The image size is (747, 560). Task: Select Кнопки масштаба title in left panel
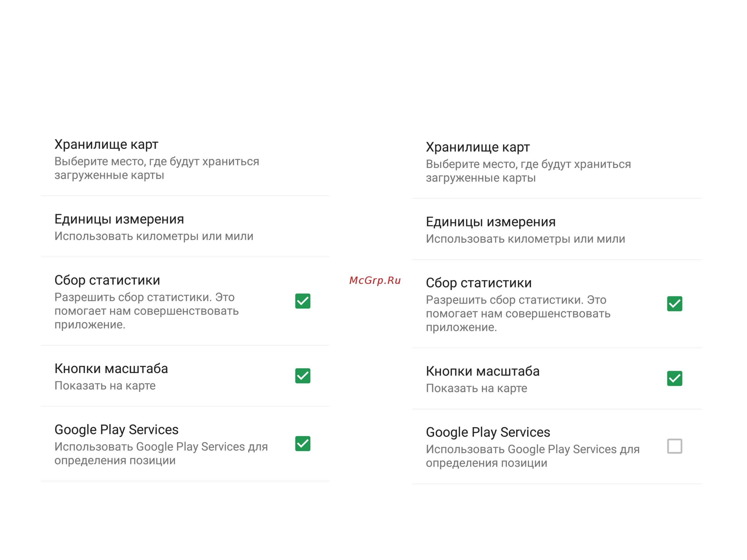pyautogui.click(x=111, y=368)
